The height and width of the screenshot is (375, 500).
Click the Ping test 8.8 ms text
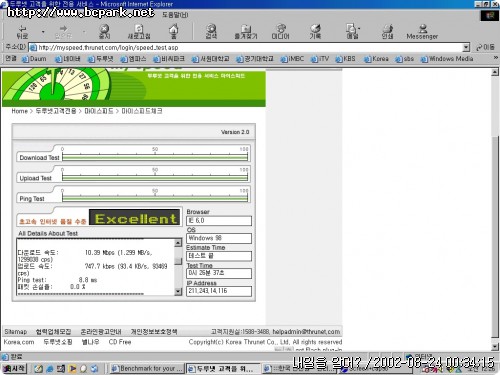[57, 280]
